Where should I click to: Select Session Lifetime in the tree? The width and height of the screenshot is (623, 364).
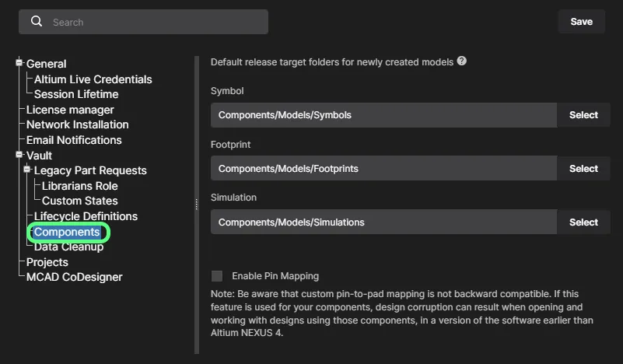[x=76, y=94]
